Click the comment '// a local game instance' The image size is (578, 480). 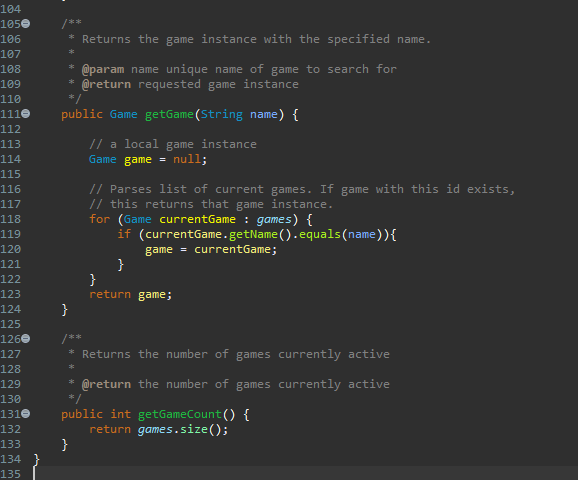click(173, 145)
